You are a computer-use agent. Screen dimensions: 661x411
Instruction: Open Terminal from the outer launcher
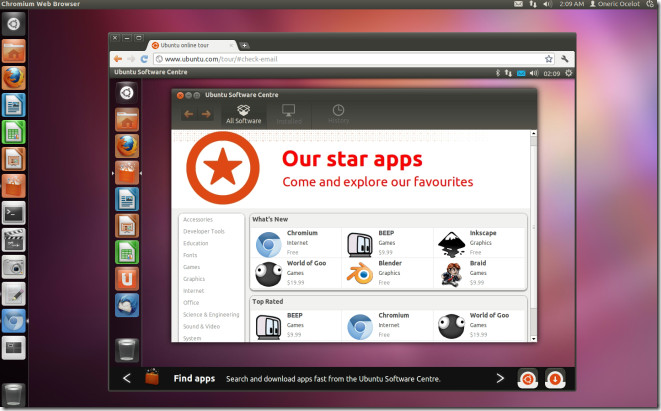[13, 213]
